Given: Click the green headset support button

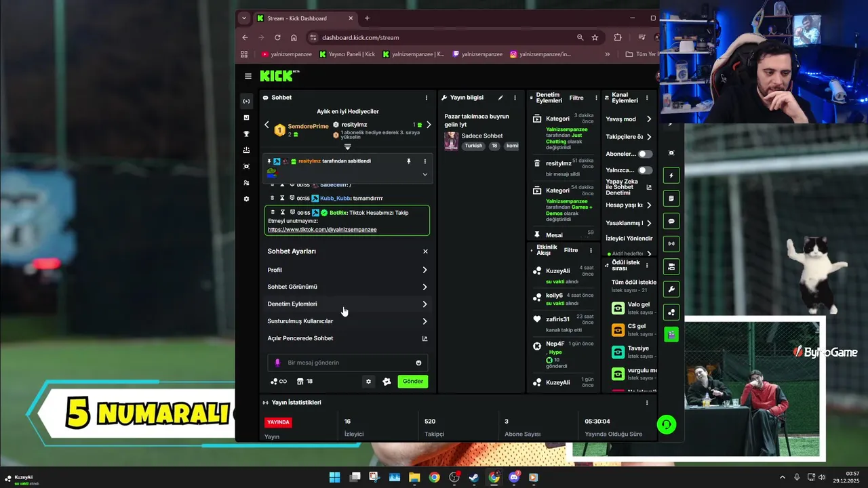Looking at the screenshot, I should click(x=667, y=424).
